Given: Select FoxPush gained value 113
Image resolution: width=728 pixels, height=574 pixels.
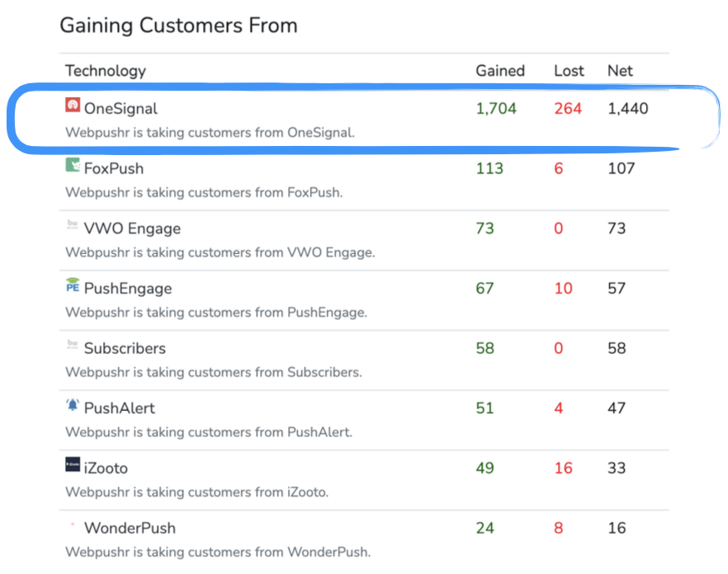Looking at the screenshot, I should tap(489, 168).
